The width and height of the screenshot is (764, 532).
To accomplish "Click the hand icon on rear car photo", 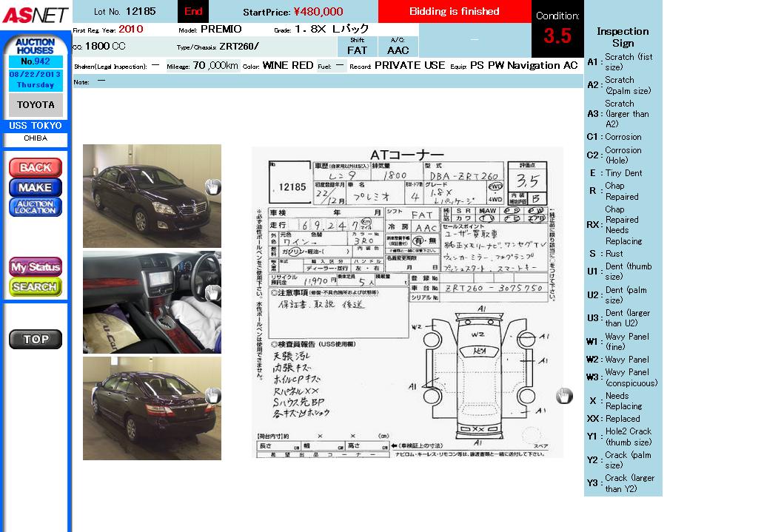I will (212, 396).
